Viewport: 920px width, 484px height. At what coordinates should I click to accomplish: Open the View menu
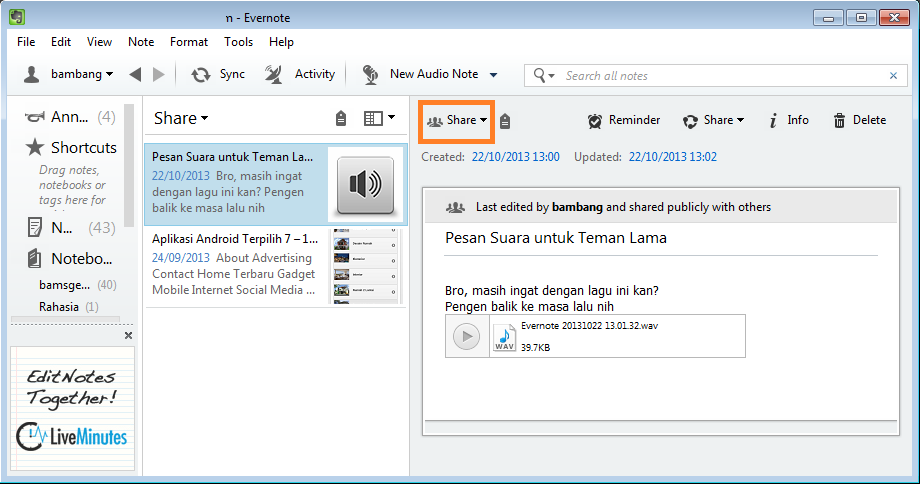99,42
